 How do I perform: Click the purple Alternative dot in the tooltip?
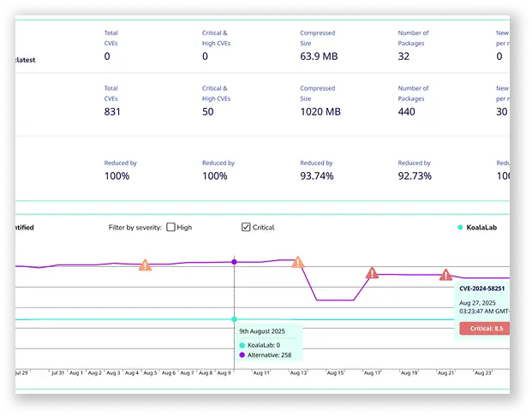pos(242,354)
